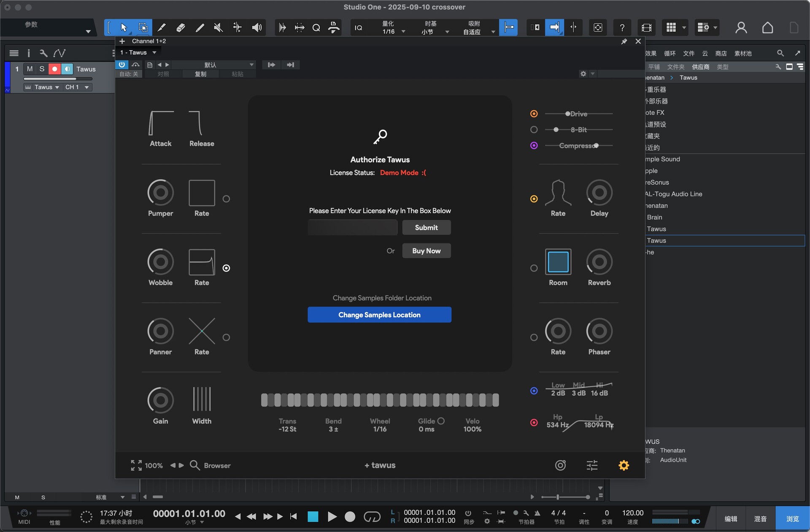
Task: Click the Submit license button
Action: pyautogui.click(x=426, y=227)
